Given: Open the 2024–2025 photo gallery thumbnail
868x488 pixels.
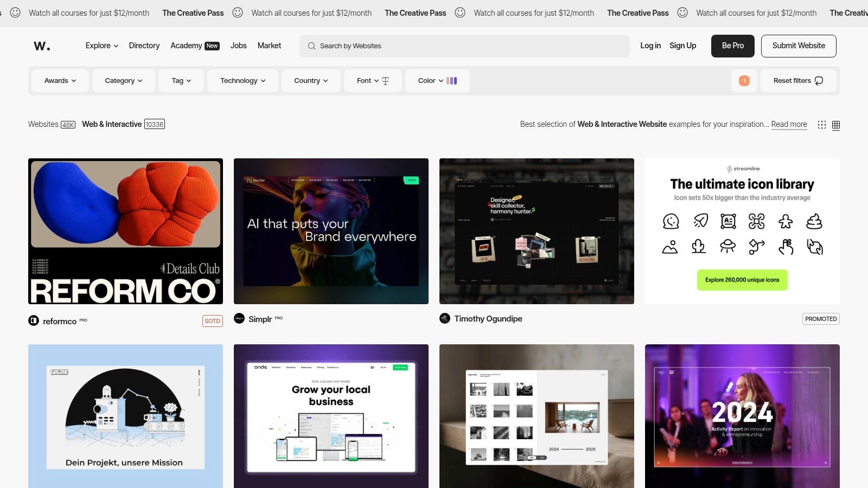Looking at the screenshot, I should [537, 416].
